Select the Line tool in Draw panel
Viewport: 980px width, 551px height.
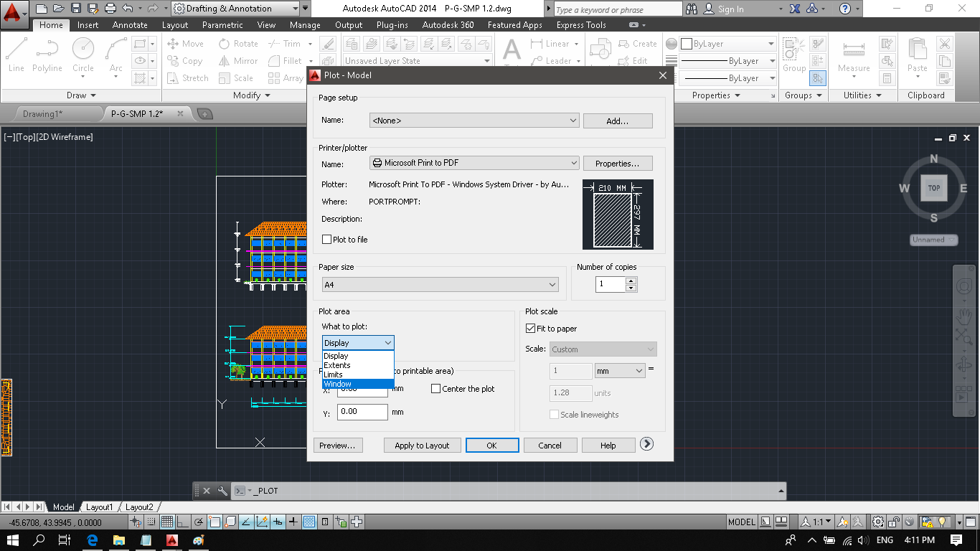pyautogui.click(x=17, y=56)
